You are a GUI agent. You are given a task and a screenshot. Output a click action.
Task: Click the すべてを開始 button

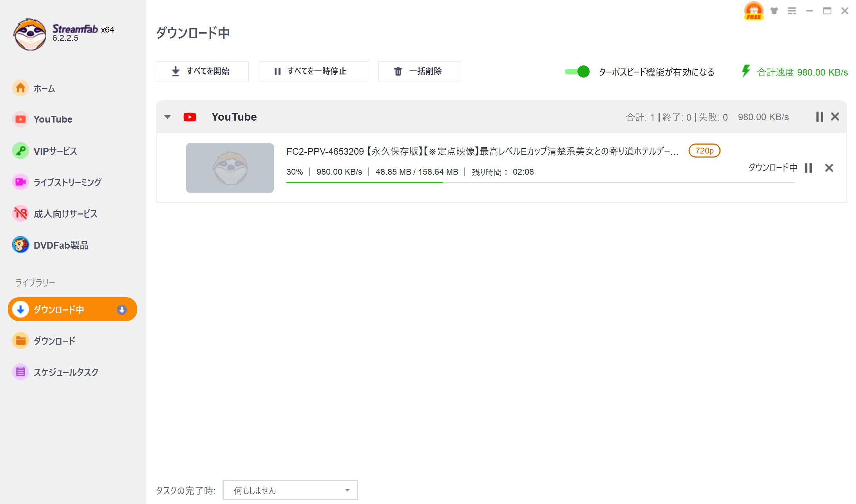tap(202, 71)
